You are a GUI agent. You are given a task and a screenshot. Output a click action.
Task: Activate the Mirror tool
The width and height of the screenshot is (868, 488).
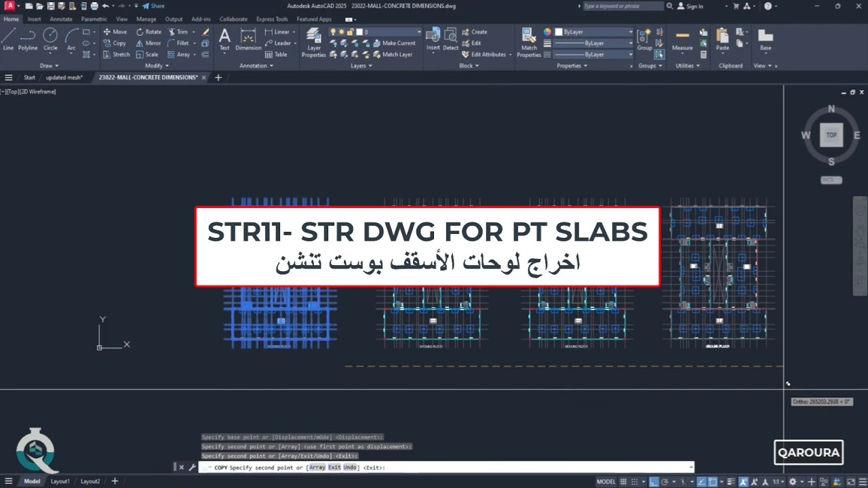(x=149, y=43)
